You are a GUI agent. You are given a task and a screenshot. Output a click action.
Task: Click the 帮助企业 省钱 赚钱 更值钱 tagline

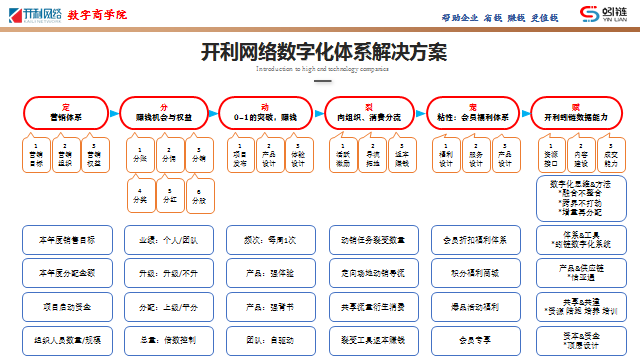[500, 18]
